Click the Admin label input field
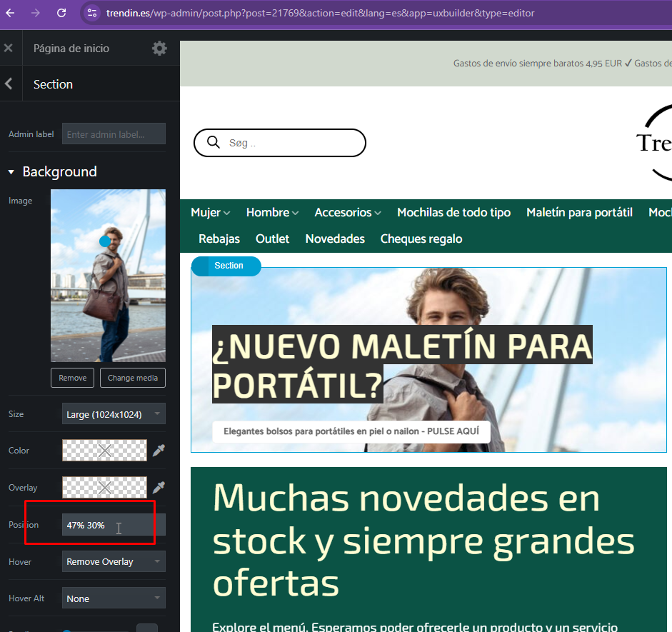 coord(114,134)
